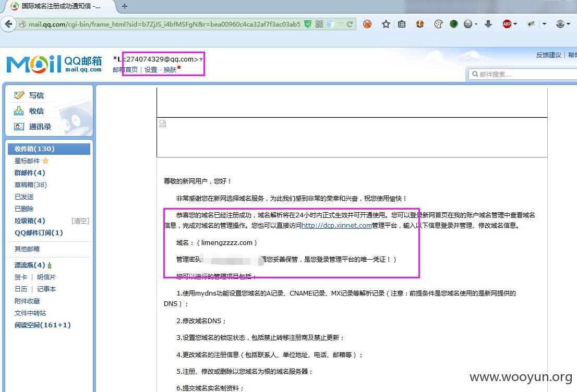Click the orange blocked-sign toolbar icon
Screen dimensions: 577x392
click(x=367, y=24)
